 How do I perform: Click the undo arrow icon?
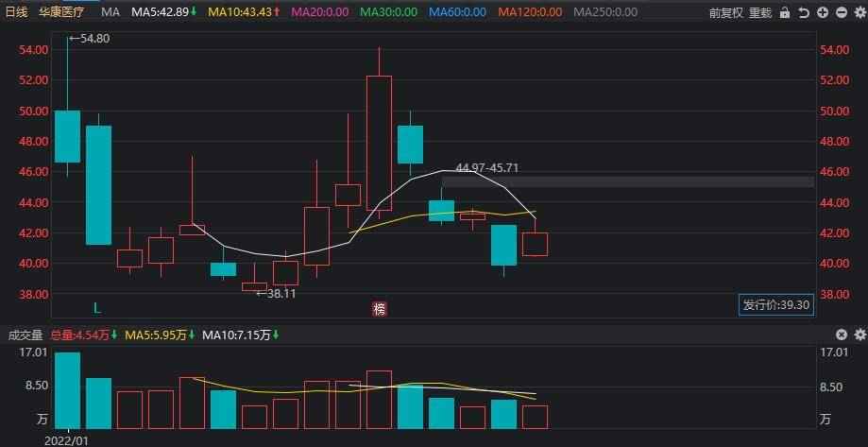click(803, 13)
